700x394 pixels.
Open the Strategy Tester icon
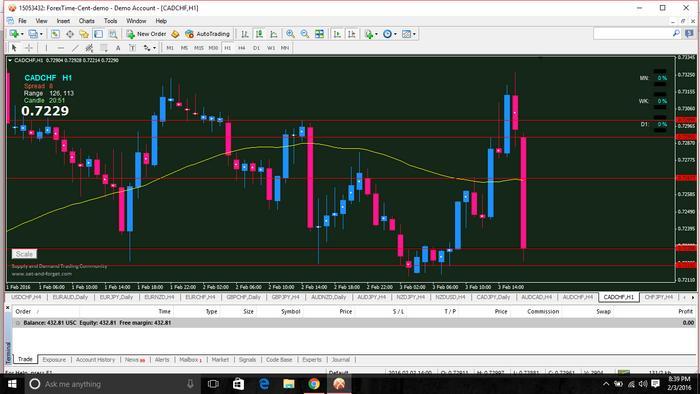[113, 34]
